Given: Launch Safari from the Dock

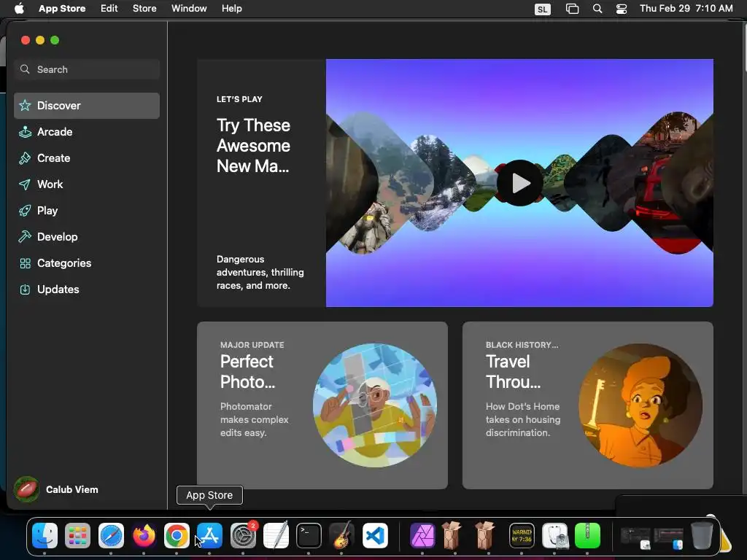Looking at the screenshot, I should point(111,536).
